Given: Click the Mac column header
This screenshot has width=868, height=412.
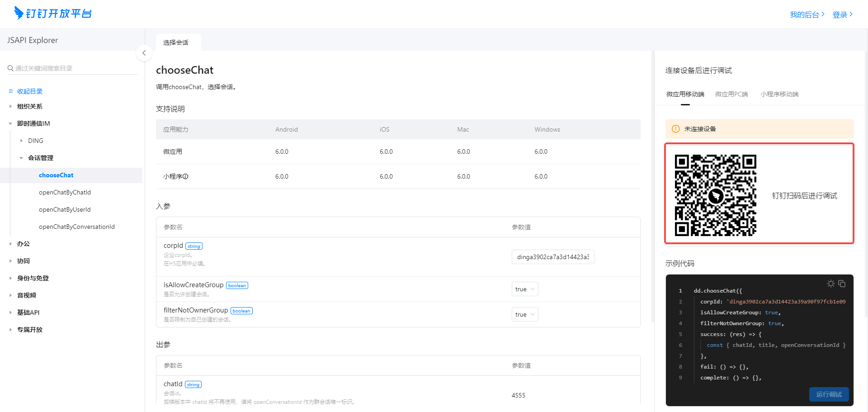Looking at the screenshot, I should click(463, 129).
